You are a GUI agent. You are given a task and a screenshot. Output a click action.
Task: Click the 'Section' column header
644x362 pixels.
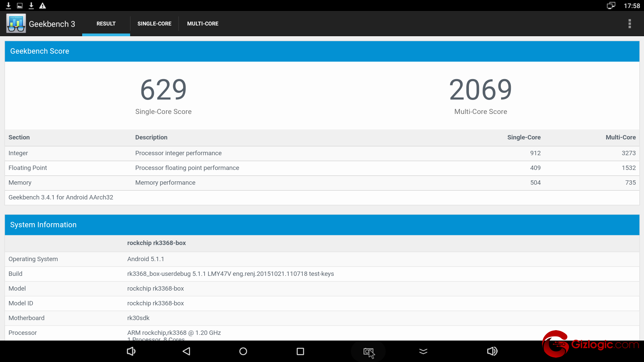[x=19, y=137]
